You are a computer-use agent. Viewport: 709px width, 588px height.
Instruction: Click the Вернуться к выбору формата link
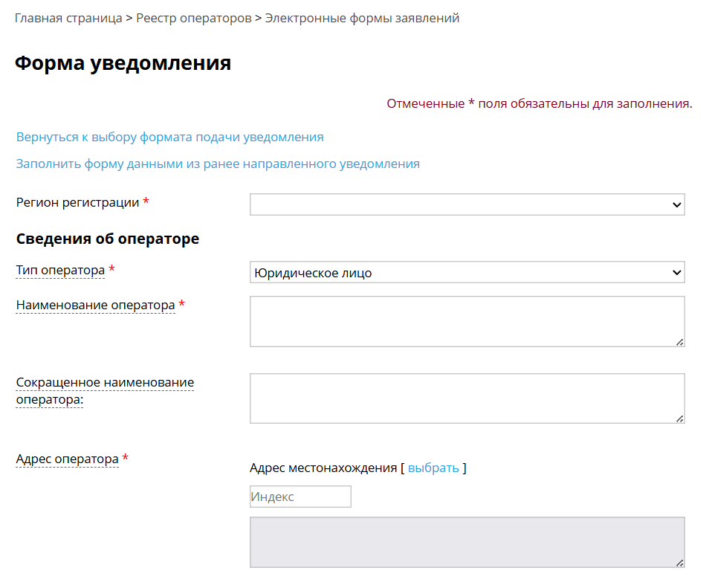169,138
